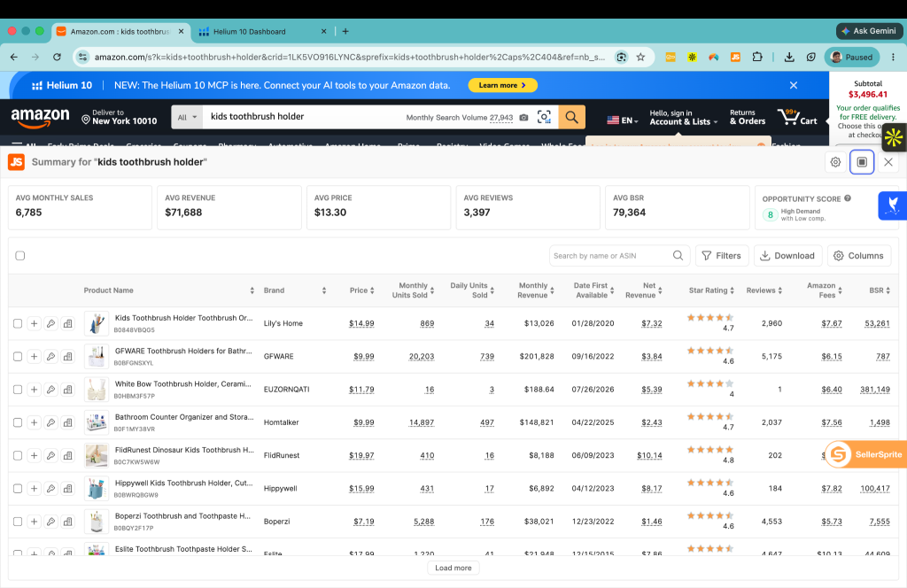Viewport: 907px width, 588px height.
Task: Click the building icon in the Hippywell row
Action: click(67, 489)
